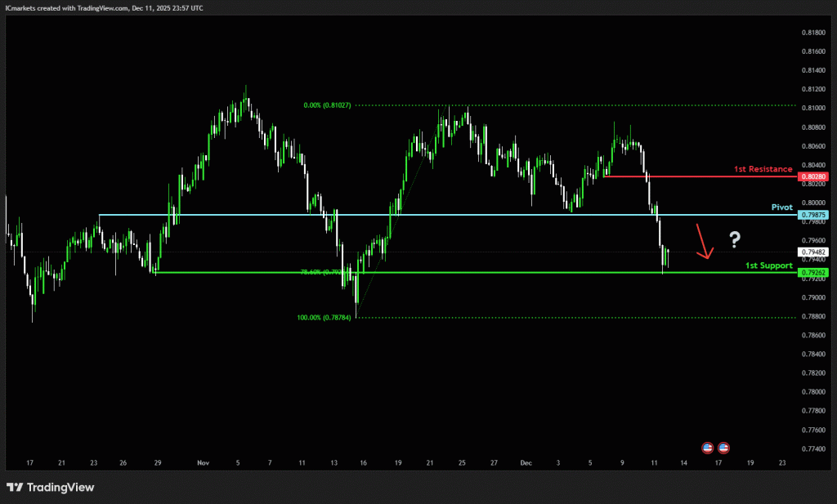Click the red downward arrow drawing
Screen dimensions: 837x504
tap(702, 242)
